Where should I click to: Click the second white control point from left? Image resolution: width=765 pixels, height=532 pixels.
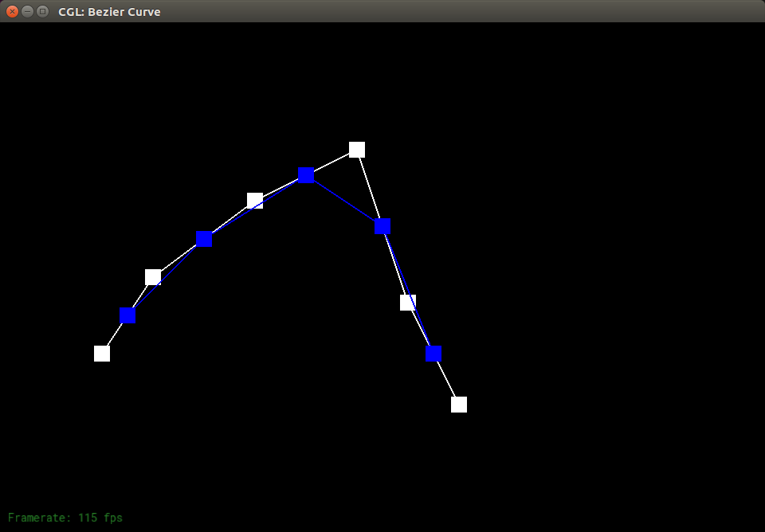point(153,277)
